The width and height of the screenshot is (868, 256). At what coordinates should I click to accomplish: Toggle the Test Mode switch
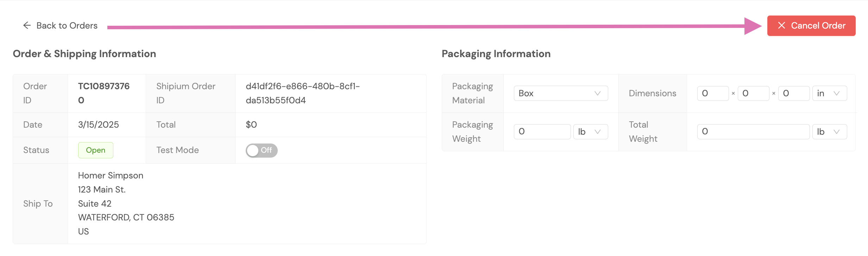261,151
